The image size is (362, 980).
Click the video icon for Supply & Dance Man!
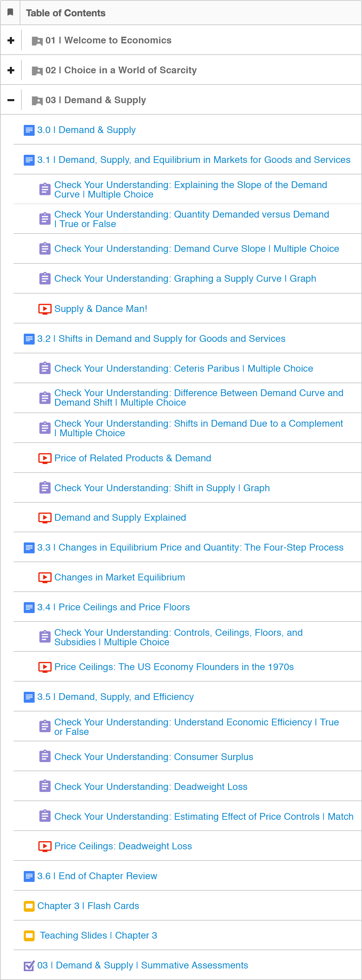click(x=44, y=309)
